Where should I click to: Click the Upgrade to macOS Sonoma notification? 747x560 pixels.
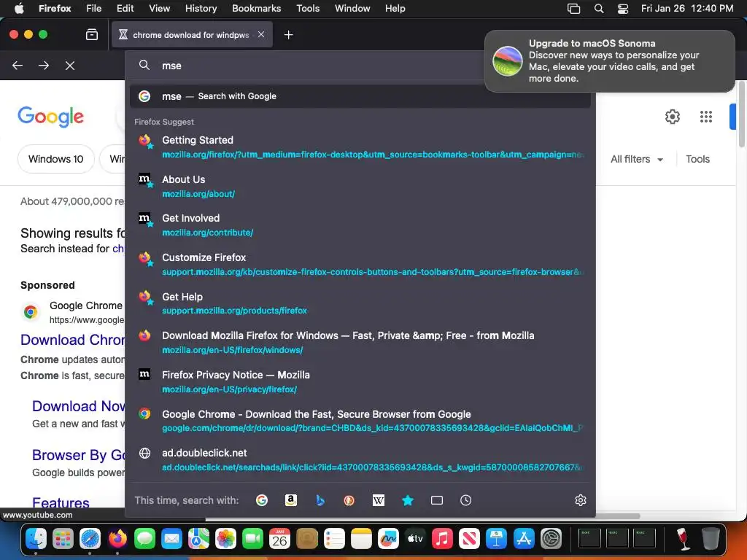609,61
